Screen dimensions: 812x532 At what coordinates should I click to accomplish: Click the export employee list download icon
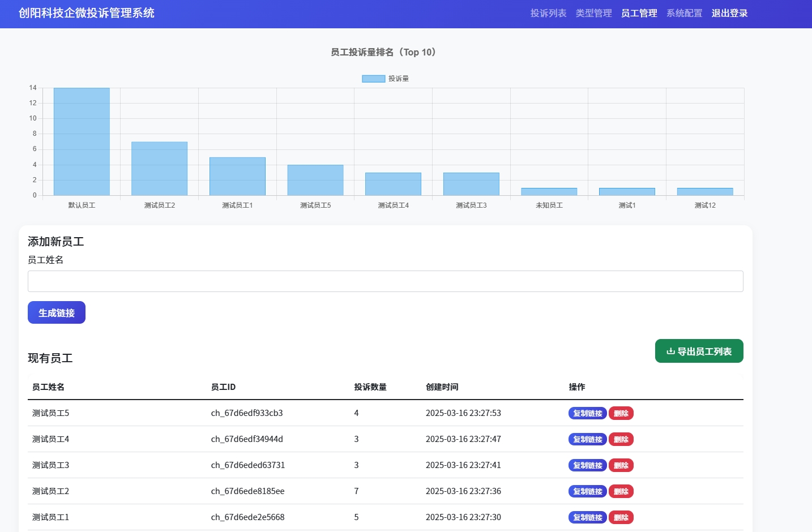pos(670,351)
